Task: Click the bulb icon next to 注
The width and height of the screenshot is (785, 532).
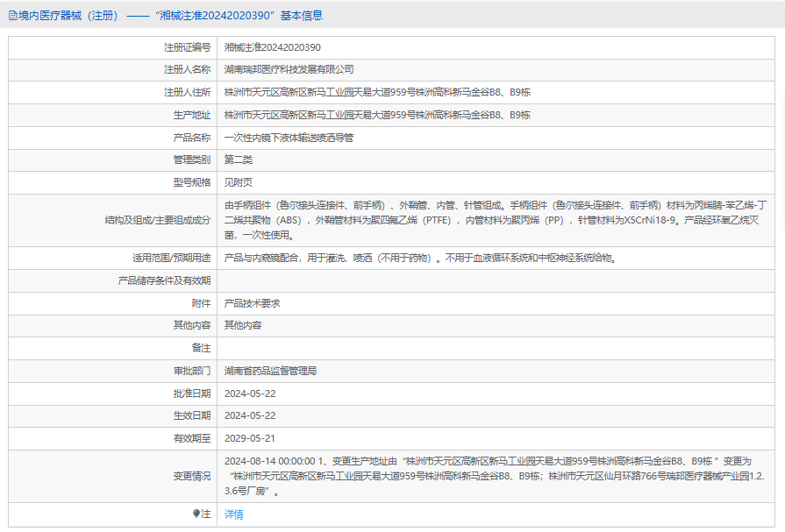Action: click(x=196, y=514)
